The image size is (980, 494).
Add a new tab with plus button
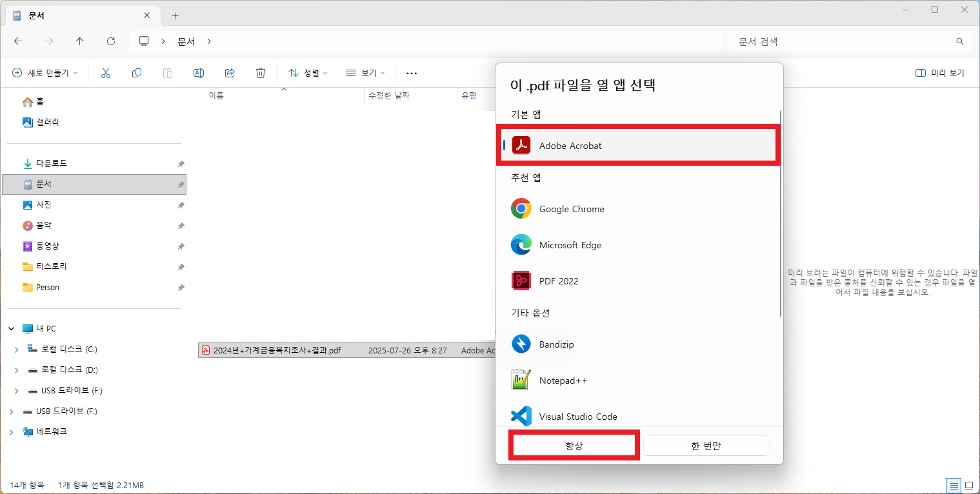[x=175, y=15]
